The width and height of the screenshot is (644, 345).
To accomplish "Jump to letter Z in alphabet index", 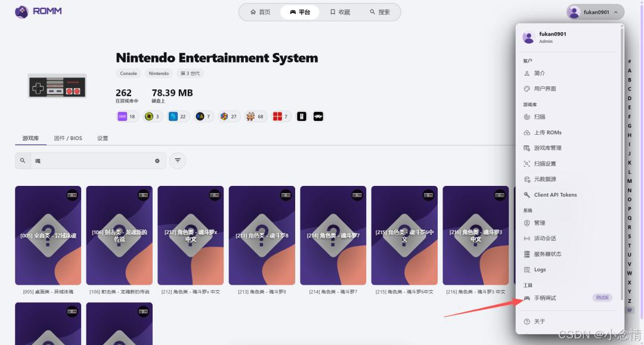I will 629,301.
